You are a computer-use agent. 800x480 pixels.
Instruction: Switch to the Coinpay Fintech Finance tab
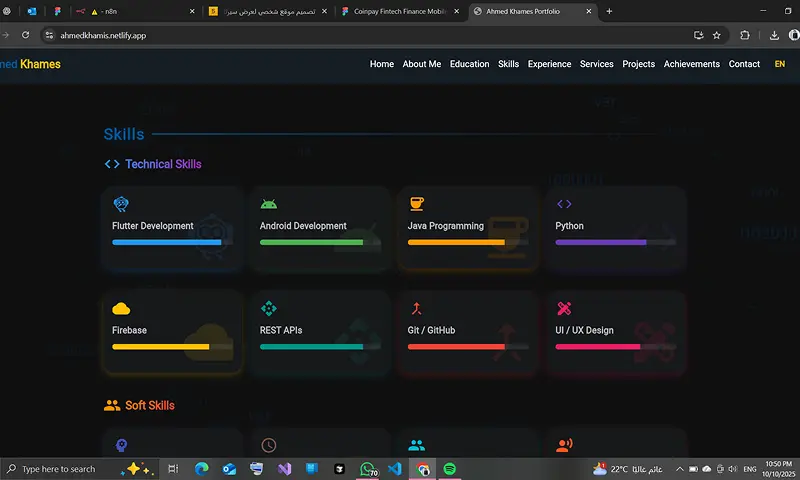click(x=399, y=11)
